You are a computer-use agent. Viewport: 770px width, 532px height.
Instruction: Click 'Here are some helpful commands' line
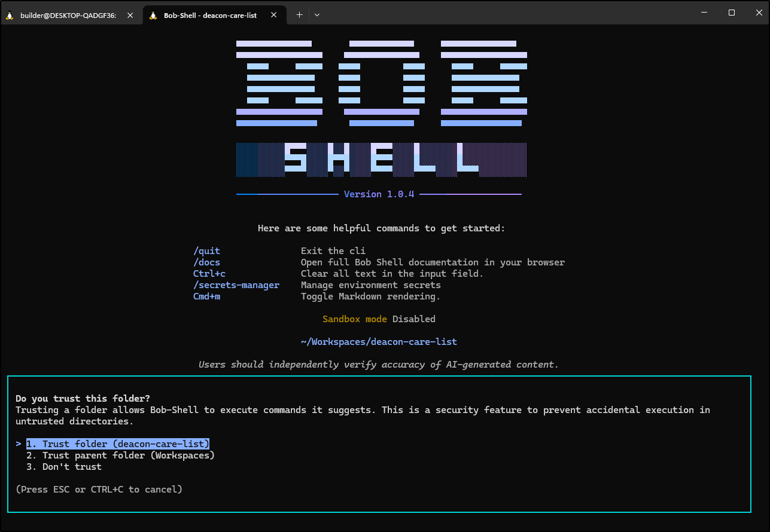[382, 228]
